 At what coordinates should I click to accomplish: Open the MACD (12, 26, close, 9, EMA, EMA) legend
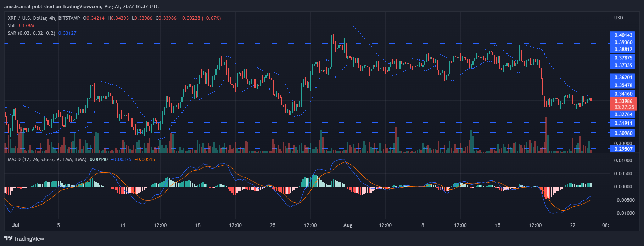tap(47, 159)
